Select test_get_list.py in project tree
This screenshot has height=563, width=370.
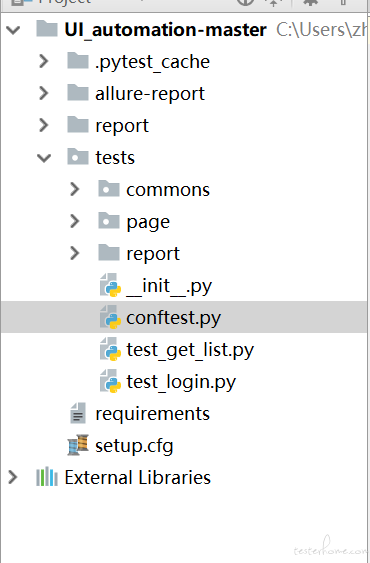pos(190,350)
